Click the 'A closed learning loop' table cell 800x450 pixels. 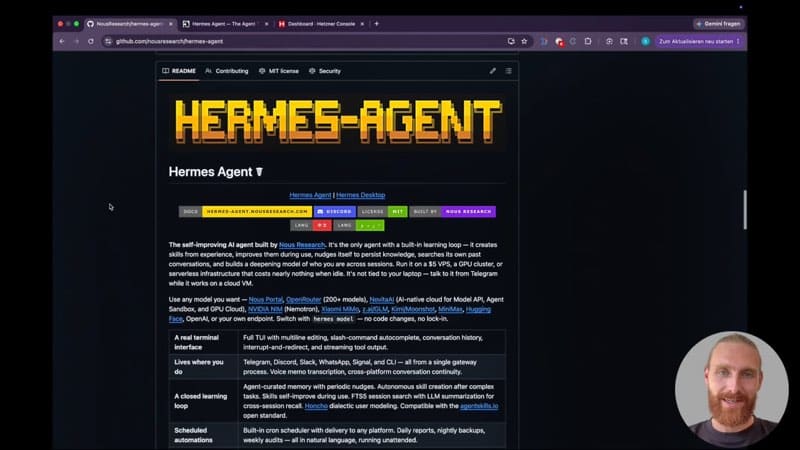point(203,401)
